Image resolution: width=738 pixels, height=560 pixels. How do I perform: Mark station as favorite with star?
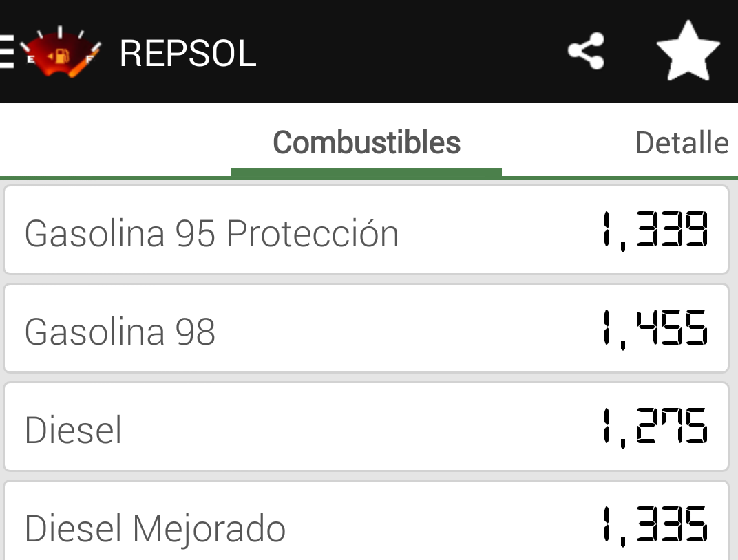[x=688, y=51]
